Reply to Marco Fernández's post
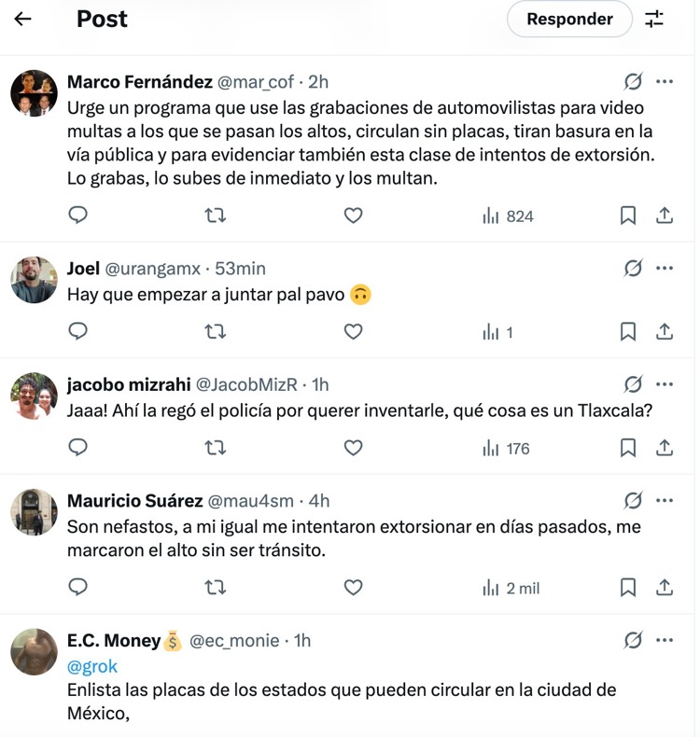 click(79, 216)
